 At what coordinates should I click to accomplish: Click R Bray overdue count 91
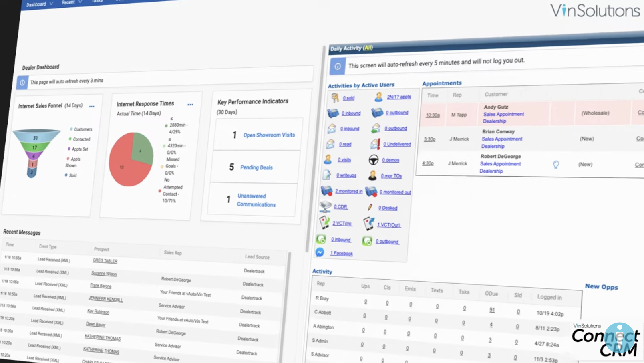tap(492, 309)
